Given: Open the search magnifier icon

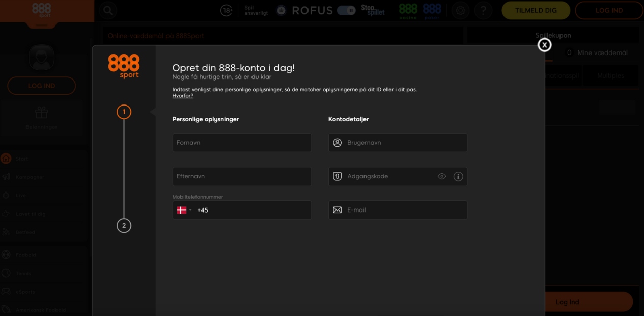Looking at the screenshot, I should (x=108, y=10).
